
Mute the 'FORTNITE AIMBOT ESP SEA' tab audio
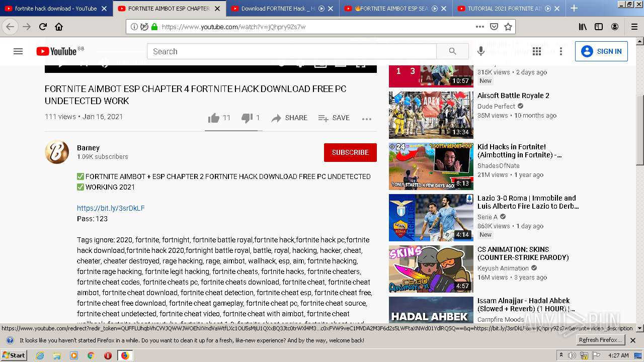point(435,9)
